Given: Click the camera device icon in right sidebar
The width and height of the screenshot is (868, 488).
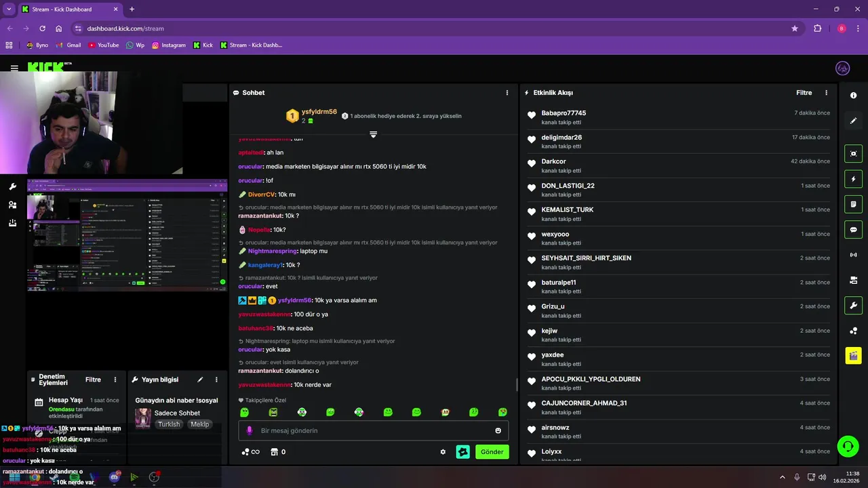Looking at the screenshot, I should [853, 280].
